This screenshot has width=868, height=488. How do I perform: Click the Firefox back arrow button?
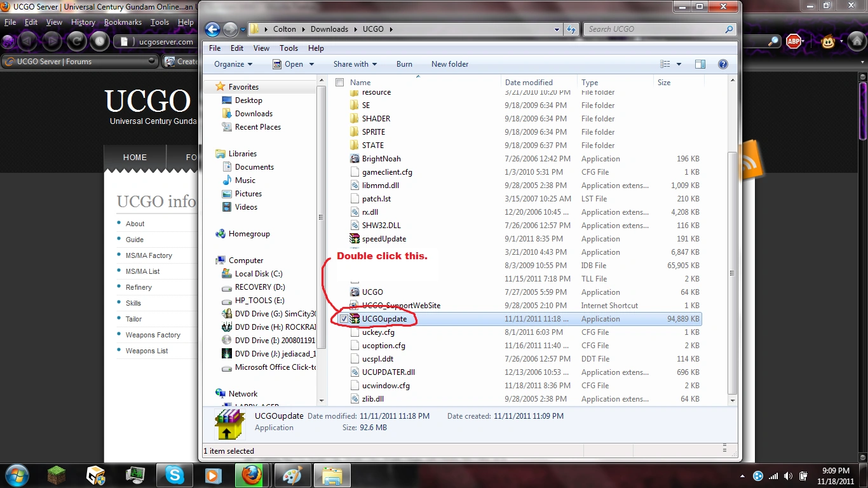pos(27,42)
